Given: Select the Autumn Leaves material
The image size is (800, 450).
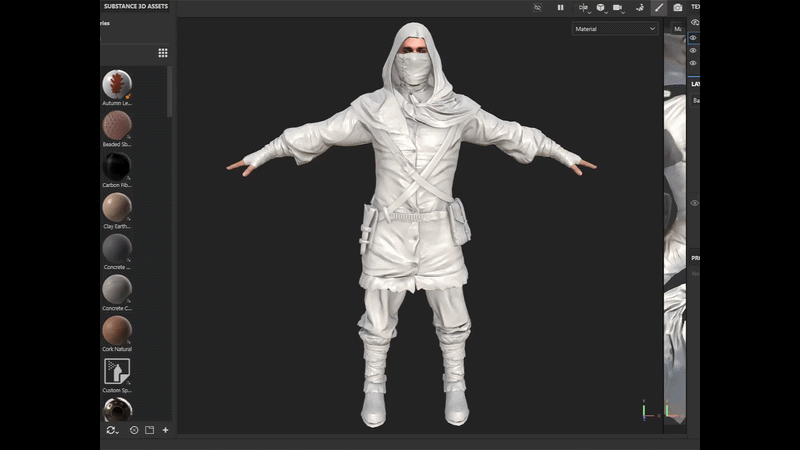Looking at the screenshot, I should [117, 84].
